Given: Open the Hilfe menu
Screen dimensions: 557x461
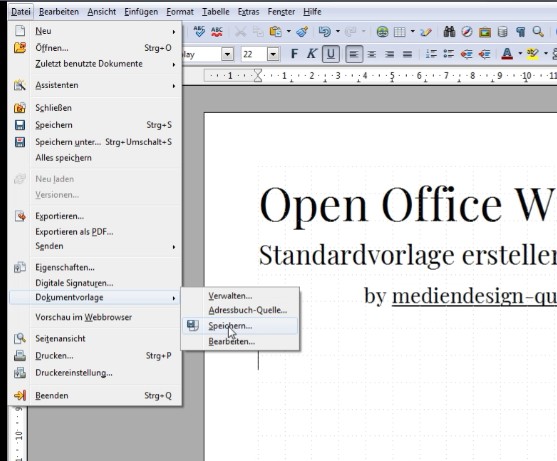Looking at the screenshot, I should click(x=312, y=12).
